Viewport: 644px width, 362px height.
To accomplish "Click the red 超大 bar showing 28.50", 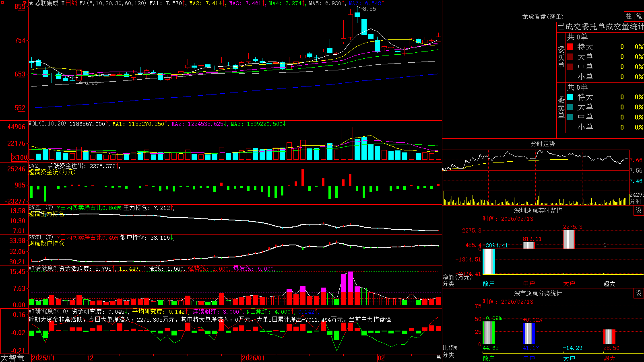I will click(x=609, y=337).
